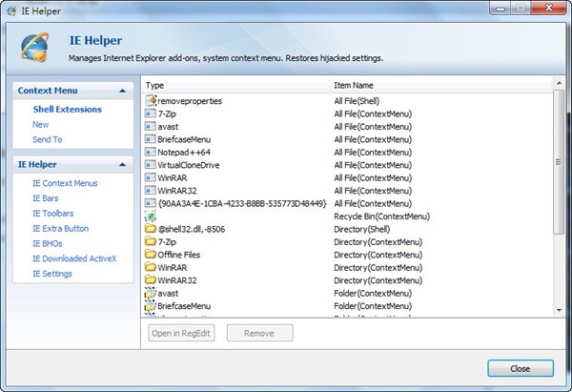Click the list's vertical scrollbar down arrow
The width and height of the screenshot is (572, 392).
click(x=559, y=309)
